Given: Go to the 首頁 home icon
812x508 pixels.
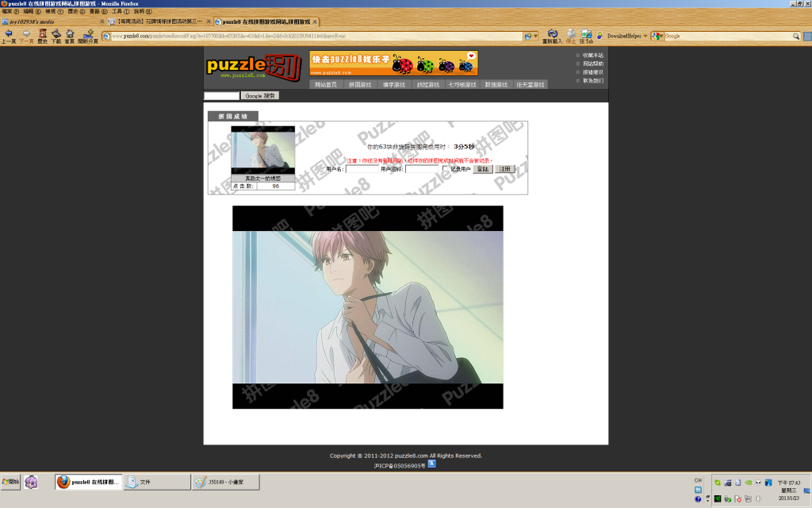Looking at the screenshot, I should [x=70, y=35].
